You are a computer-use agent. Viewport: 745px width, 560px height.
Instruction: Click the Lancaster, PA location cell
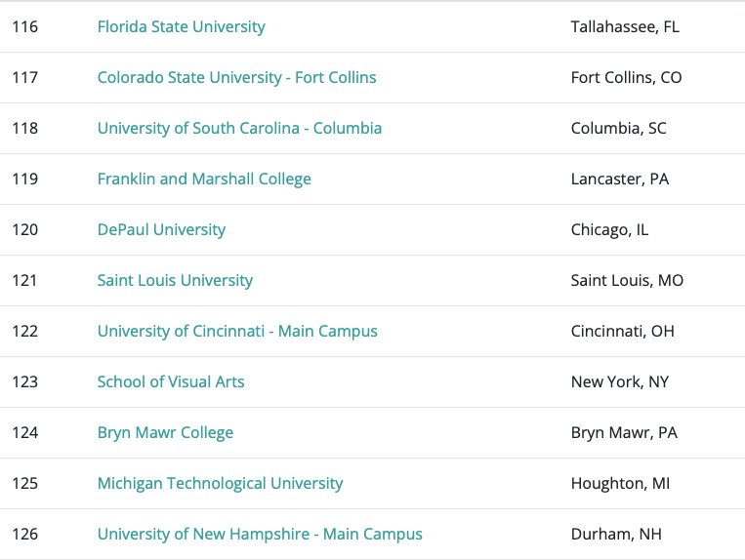click(620, 180)
